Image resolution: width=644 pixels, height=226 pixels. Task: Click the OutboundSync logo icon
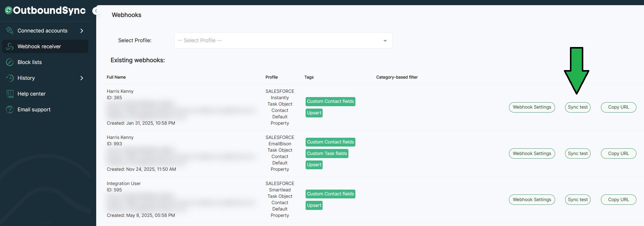(8, 11)
